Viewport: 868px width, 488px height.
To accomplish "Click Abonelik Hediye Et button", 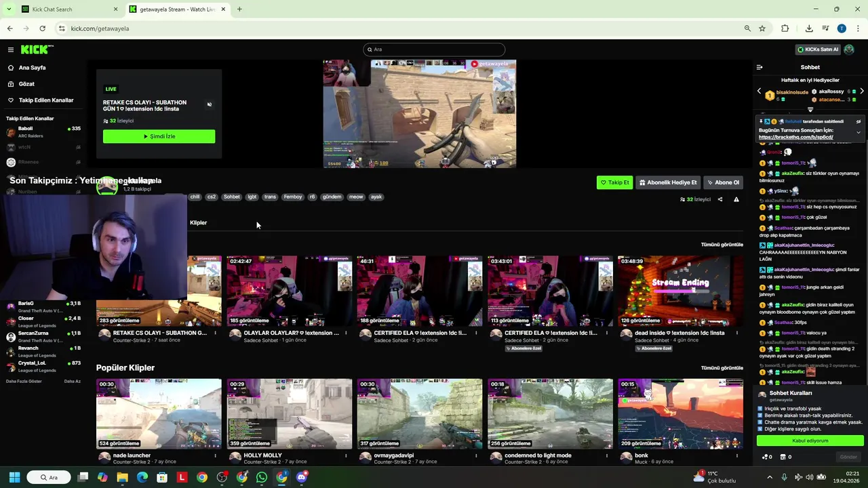I will click(668, 182).
